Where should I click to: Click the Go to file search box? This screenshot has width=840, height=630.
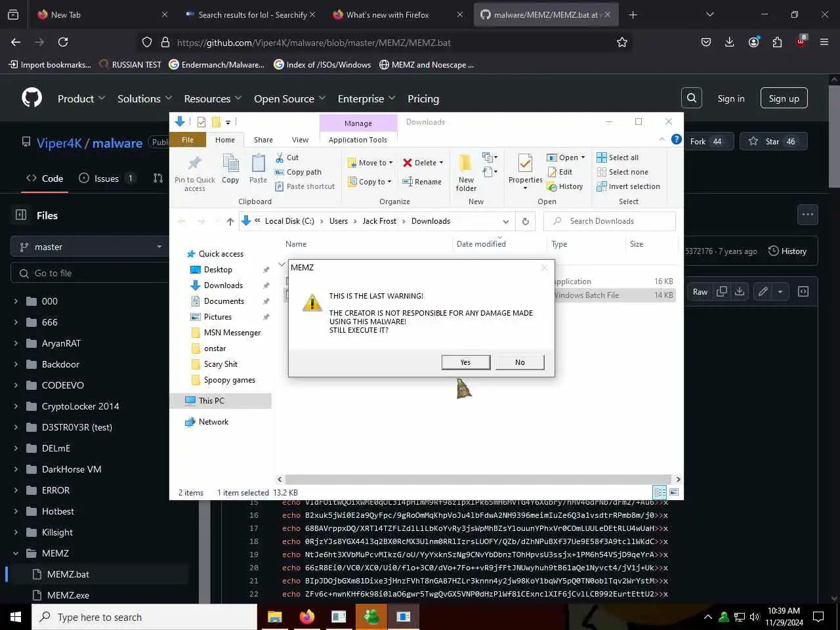click(x=90, y=273)
